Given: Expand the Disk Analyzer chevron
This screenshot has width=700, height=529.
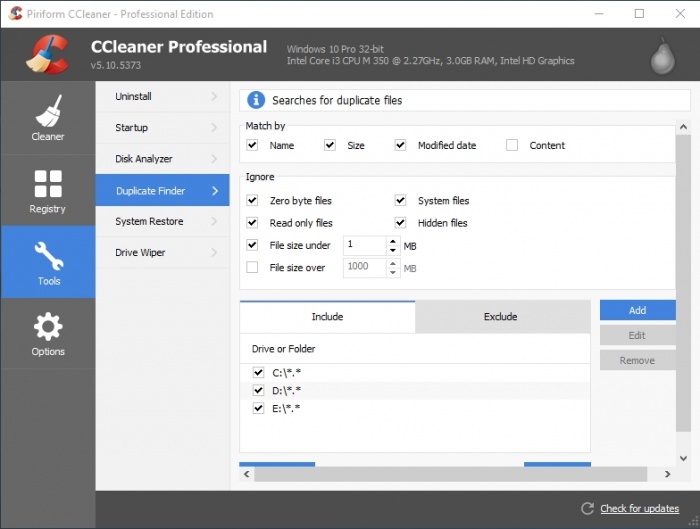Looking at the screenshot, I should pos(214,159).
